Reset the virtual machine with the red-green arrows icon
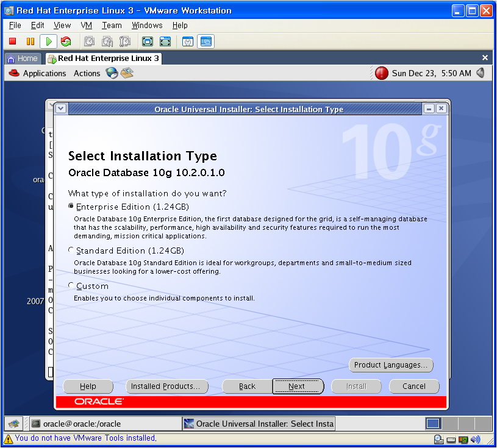The width and height of the screenshot is (497, 448). point(66,41)
